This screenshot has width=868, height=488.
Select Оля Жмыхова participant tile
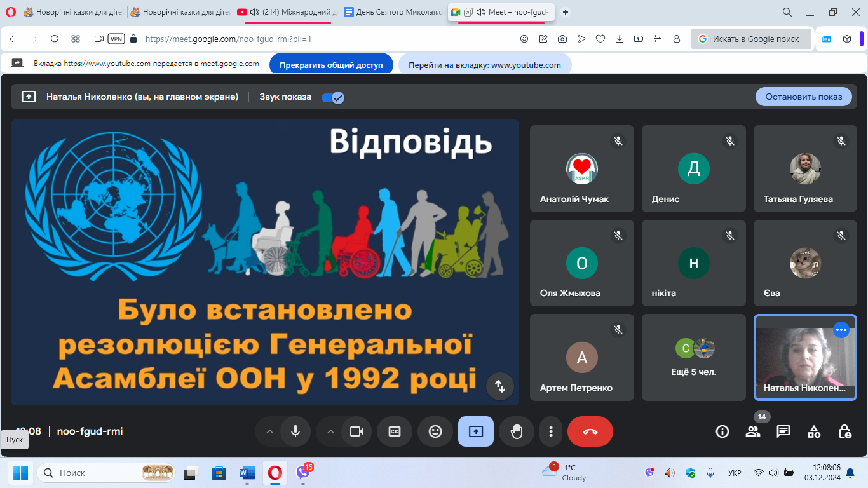(x=582, y=263)
